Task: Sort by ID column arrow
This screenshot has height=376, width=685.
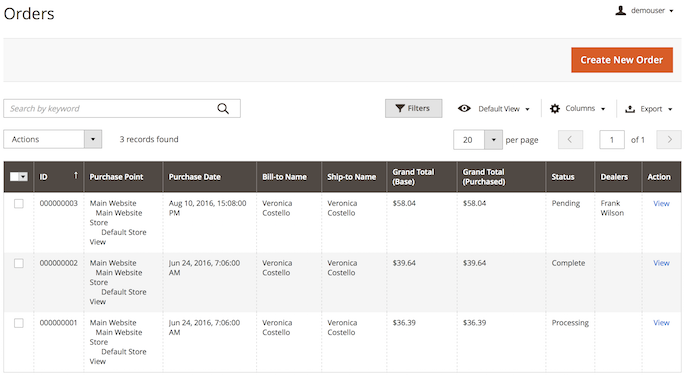Action: coord(76,176)
